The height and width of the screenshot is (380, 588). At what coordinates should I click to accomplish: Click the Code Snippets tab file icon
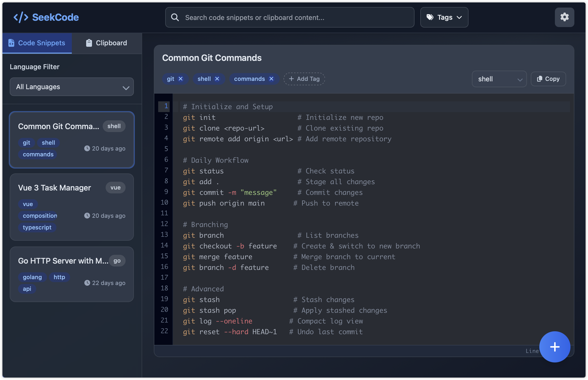11,43
